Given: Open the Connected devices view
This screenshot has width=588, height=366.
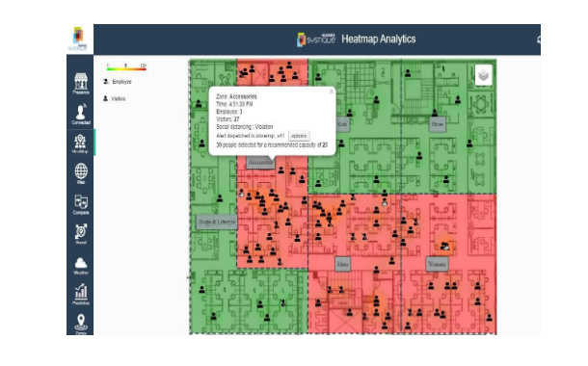Looking at the screenshot, I should coord(81,115).
